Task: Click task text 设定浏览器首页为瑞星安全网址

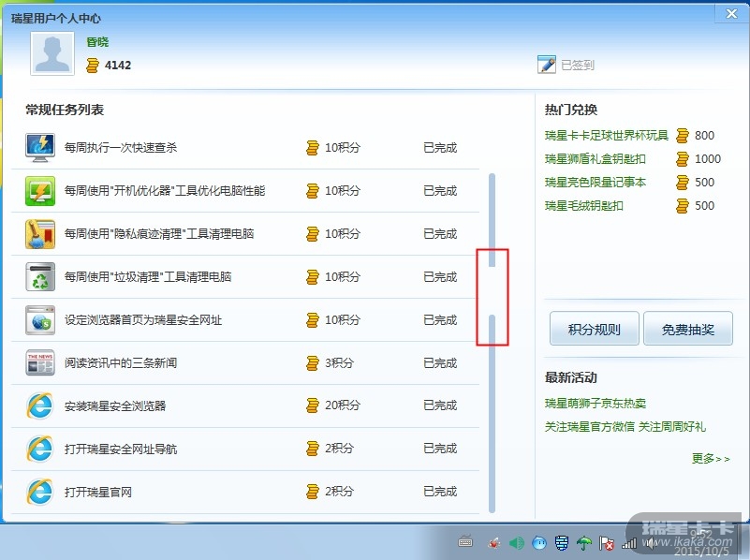Action: pos(143,320)
